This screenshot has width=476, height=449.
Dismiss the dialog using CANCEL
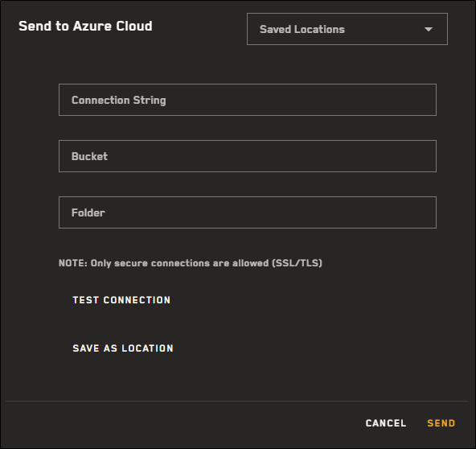(x=386, y=423)
